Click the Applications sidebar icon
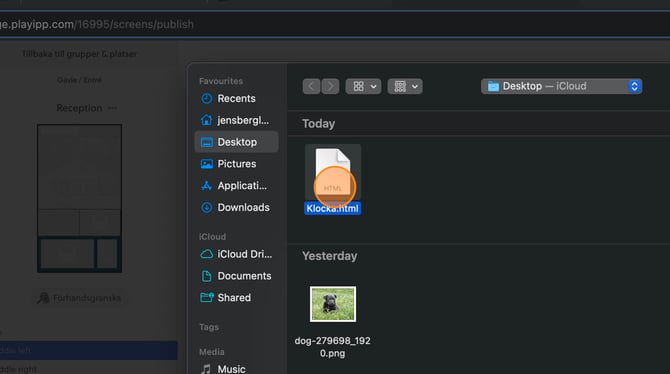 tap(206, 186)
